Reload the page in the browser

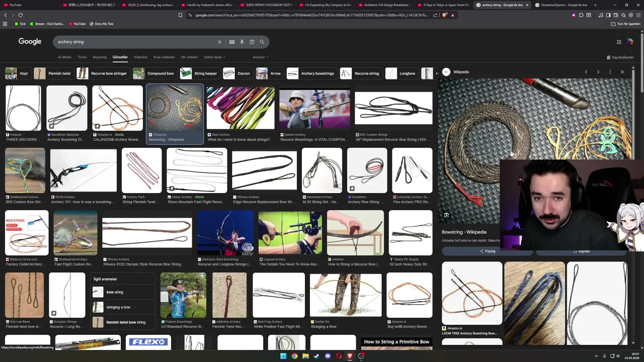click(x=20, y=15)
